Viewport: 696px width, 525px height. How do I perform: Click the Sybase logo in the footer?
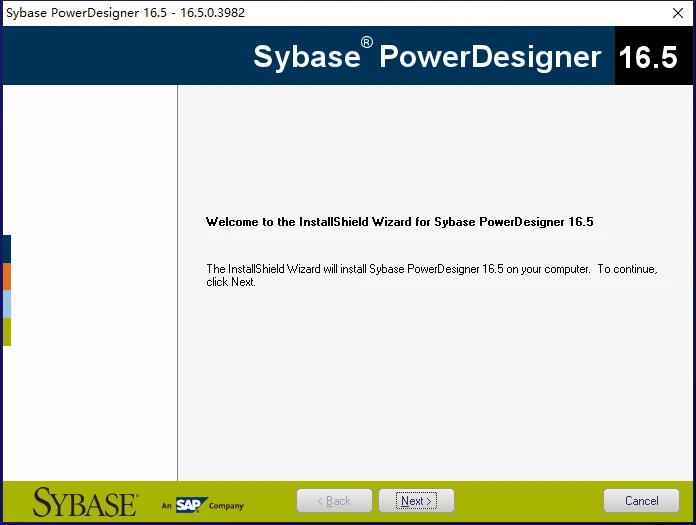(85, 502)
